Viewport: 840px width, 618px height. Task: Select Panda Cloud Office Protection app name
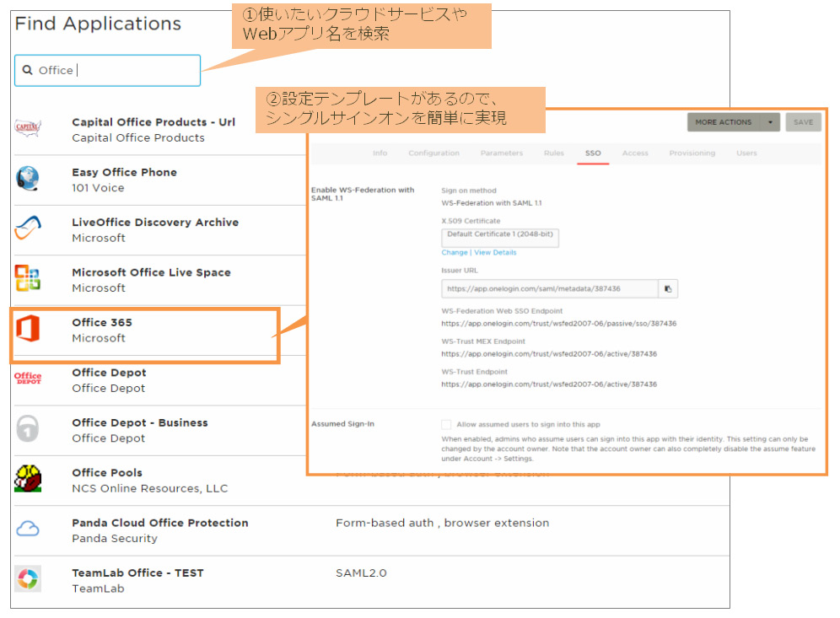coord(160,523)
